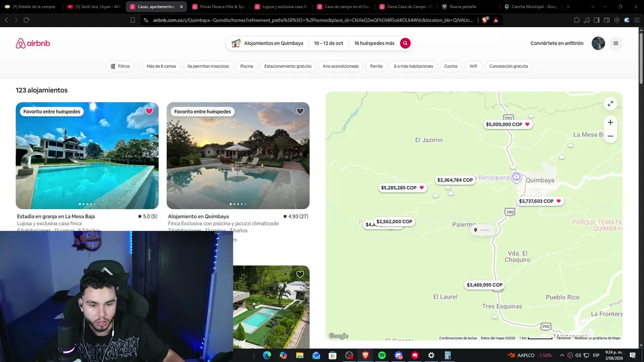Image resolution: width=644 pixels, height=362 pixels.
Task: Switch to the Santi Jara, Lhyan YouTube tab
Action: click(x=94, y=7)
